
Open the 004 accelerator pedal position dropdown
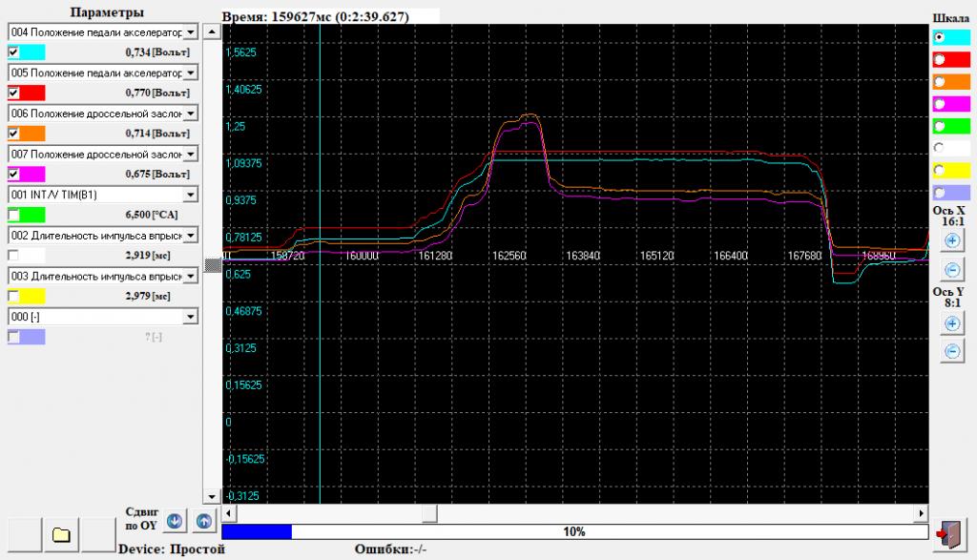click(191, 31)
